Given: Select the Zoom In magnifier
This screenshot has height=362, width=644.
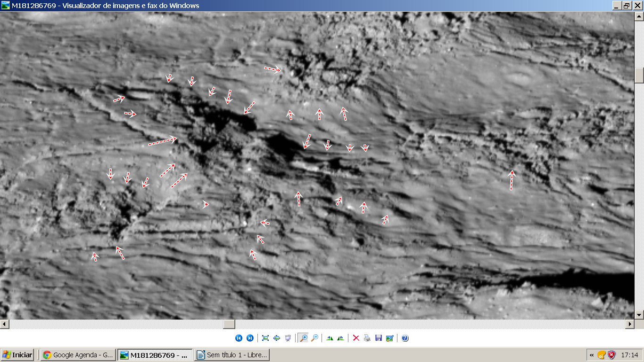Looking at the screenshot, I should click(x=303, y=338).
